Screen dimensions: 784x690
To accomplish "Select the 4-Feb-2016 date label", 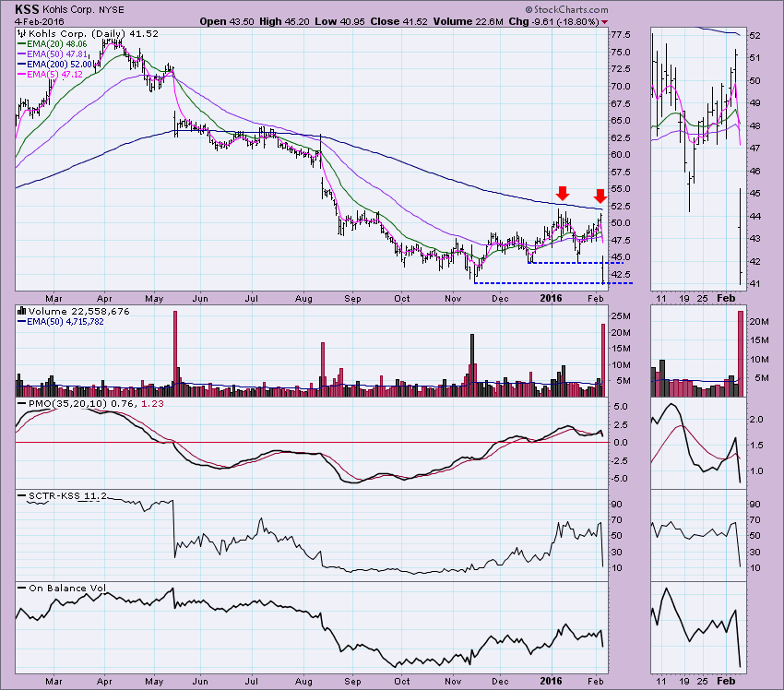I will click(x=39, y=21).
